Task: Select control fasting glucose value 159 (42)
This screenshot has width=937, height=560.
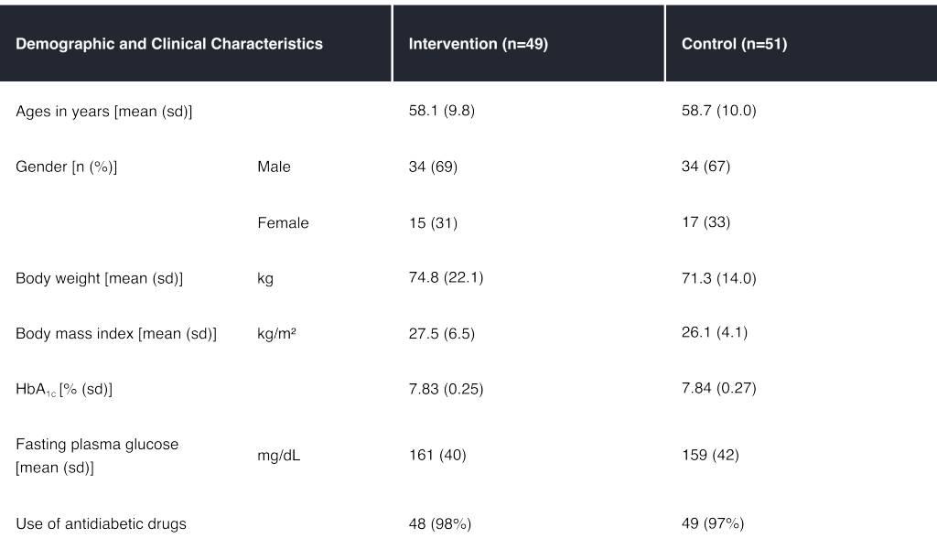Action: pos(710,456)
